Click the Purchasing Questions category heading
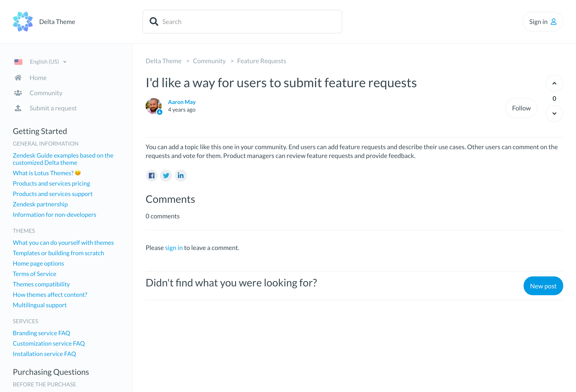Viewport: 576px width, 392px height. (x=51, y=372)
